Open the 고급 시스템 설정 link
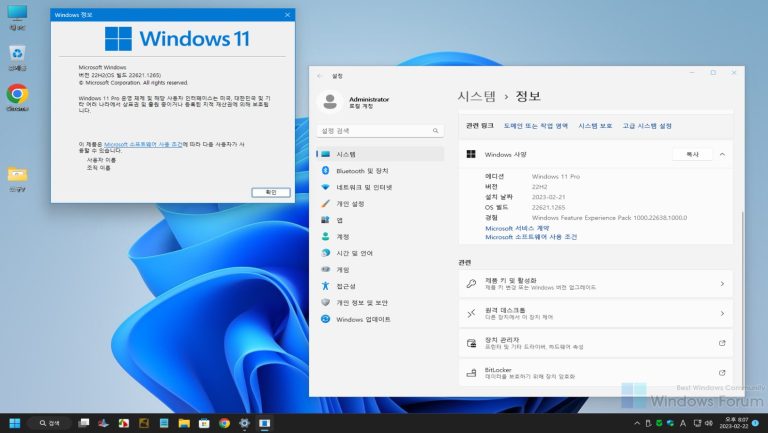 pyautogui.click(x=647, y=126)
